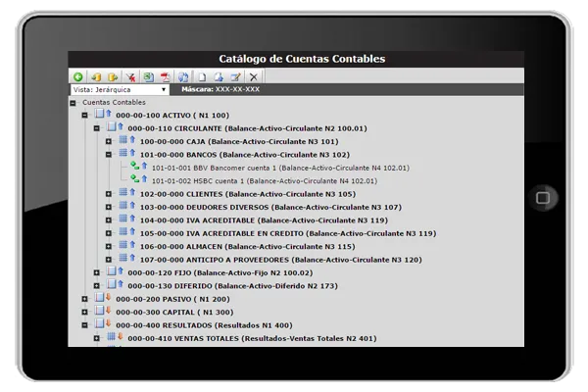Collapse the 000-00-110 CIRCULANTE node
The height and width of the screenshot is (392, 588).
97,128
